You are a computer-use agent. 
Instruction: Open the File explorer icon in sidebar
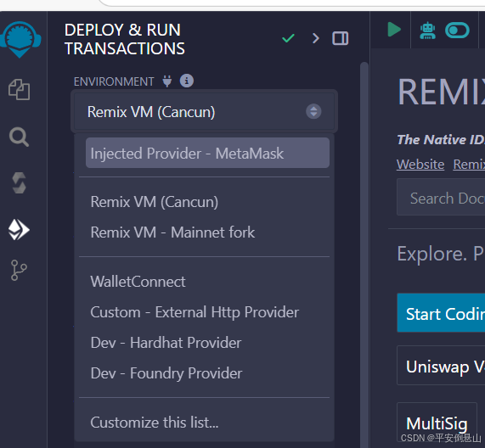(x=20, y=90)
